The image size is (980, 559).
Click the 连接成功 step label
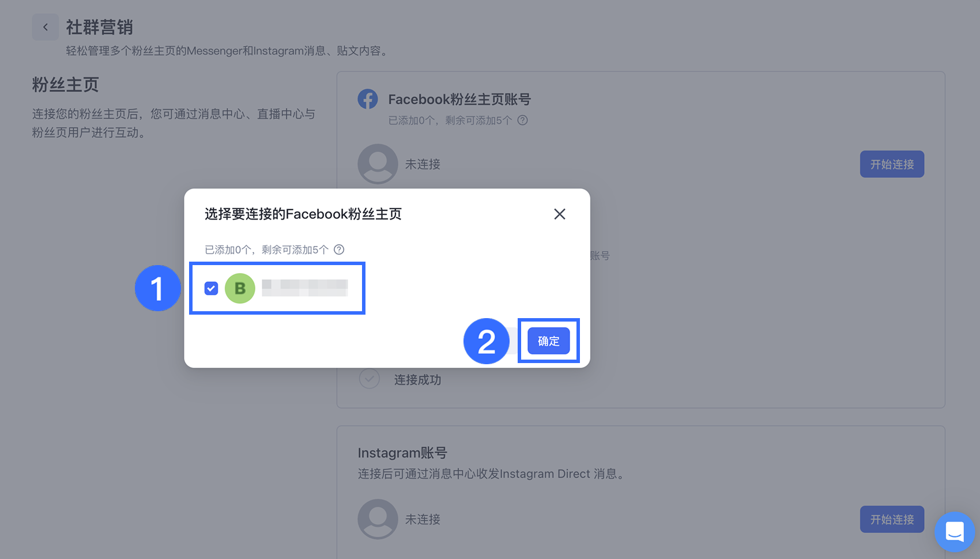tap(417, 380)
